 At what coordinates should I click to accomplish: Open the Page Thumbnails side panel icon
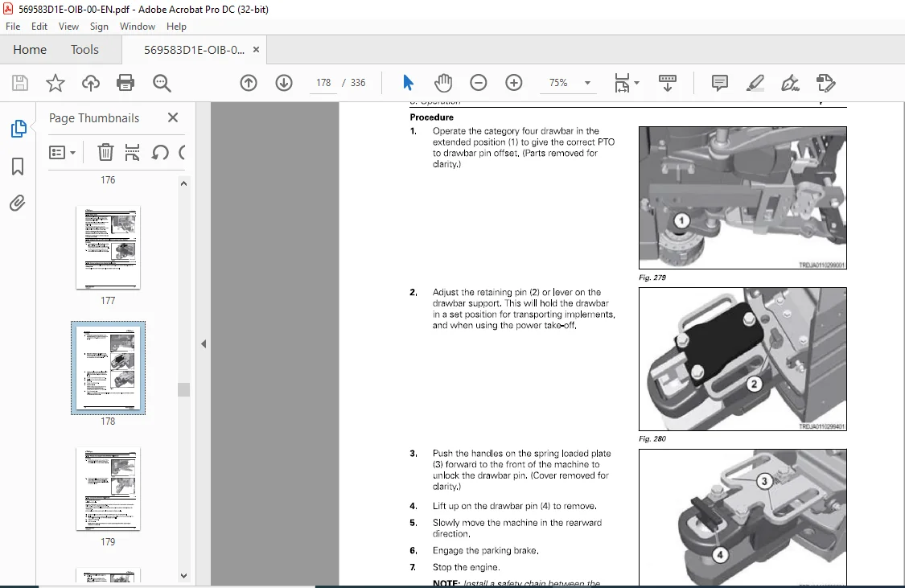[18, 129]
